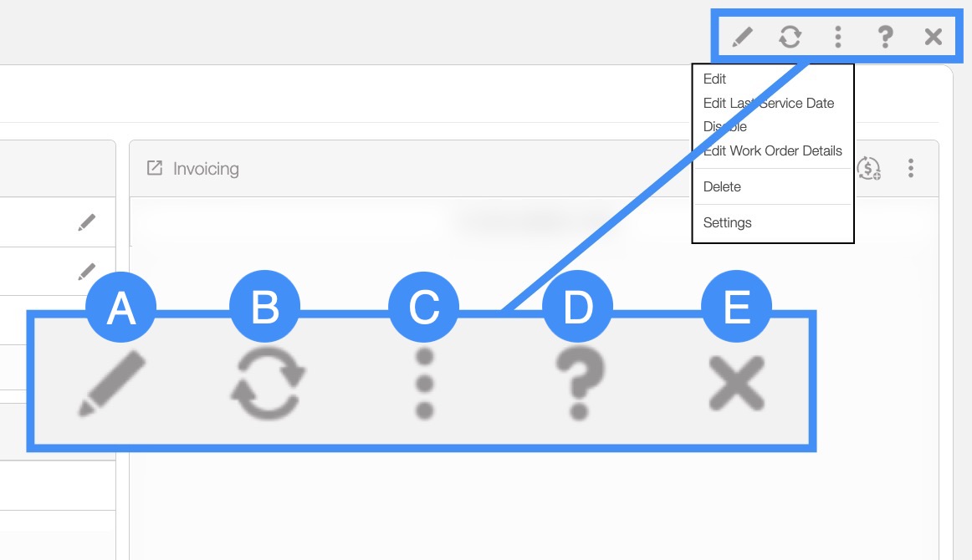The width and height of the screenshot is (972, 560).
Task: Choose "Edit Last Service Date" from the menu
Action: click(x=768, y=104)
